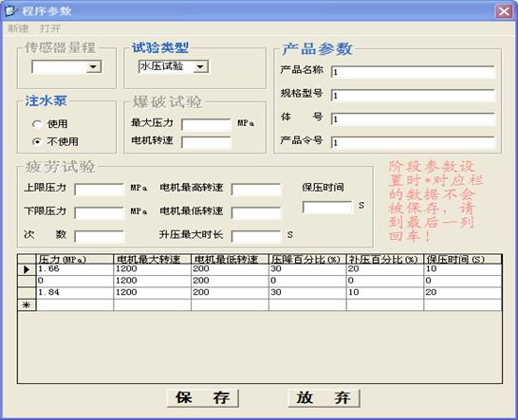The image size is (518, 420).
Task: Click the 最大压力 field in 爆破试验
Action: [x=206, y=125]
